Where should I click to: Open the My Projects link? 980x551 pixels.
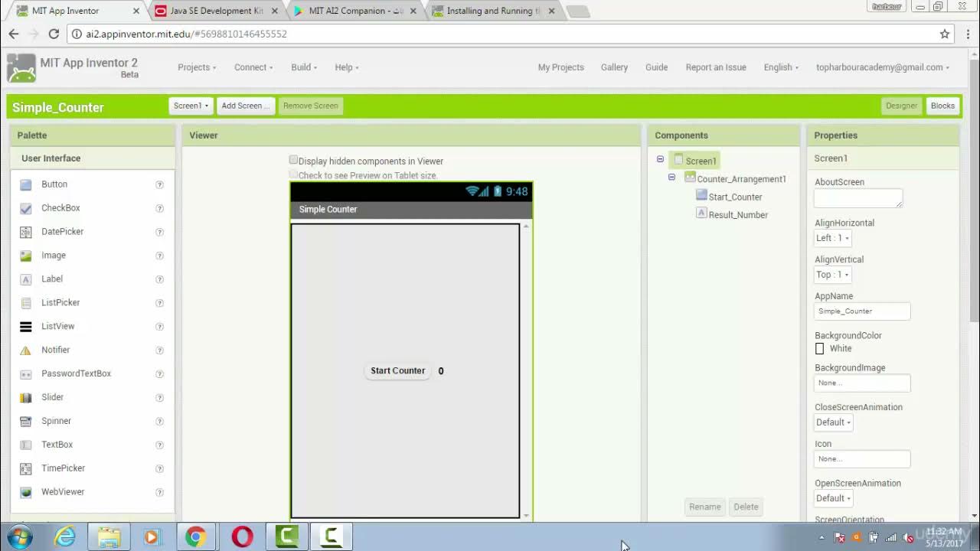[560, 67]
